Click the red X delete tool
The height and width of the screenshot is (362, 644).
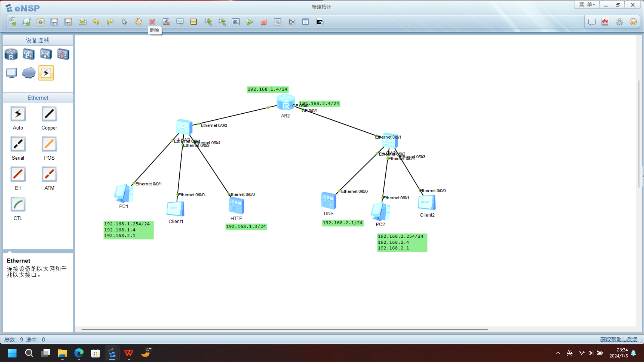pyautogui.click(x=152, y=22)
